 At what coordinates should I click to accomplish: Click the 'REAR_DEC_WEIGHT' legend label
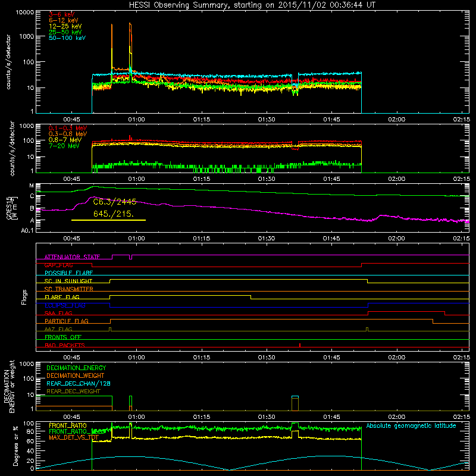point(73,392)
